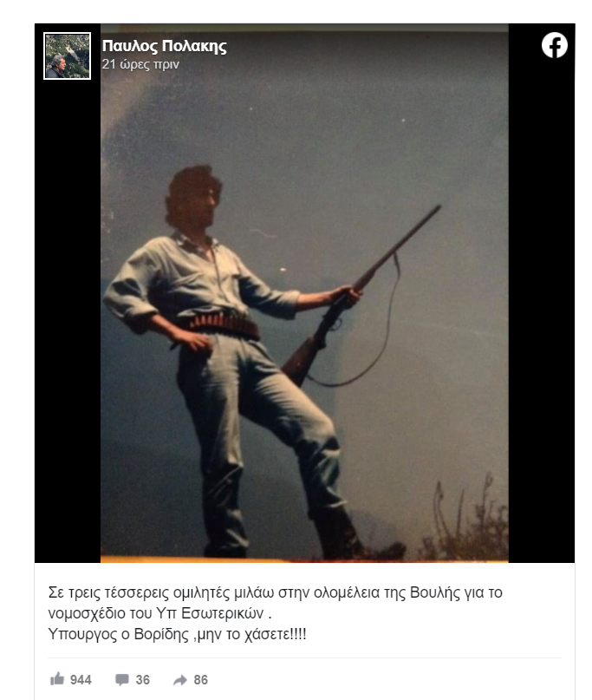Viewport: 592px width, 700px height.
Task: Click the 36 comments count
Action: tap(142, 680)
